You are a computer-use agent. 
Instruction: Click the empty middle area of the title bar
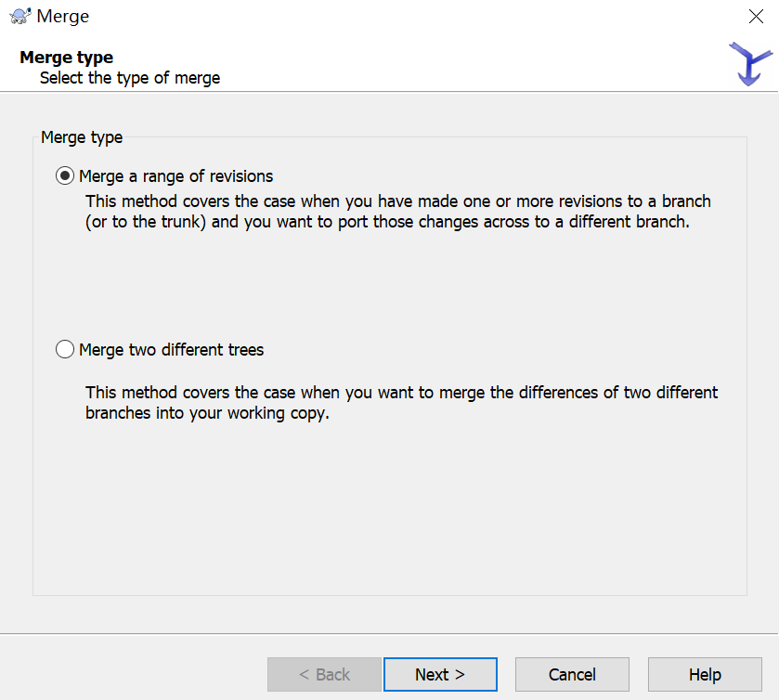coord(390,16)
